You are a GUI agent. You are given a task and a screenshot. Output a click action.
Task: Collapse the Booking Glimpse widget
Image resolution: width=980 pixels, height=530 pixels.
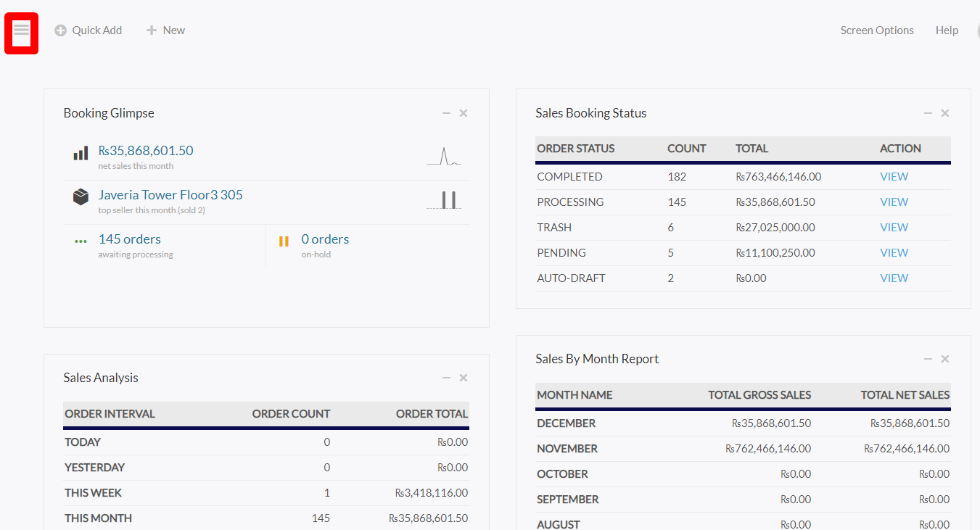pos(446,113)
